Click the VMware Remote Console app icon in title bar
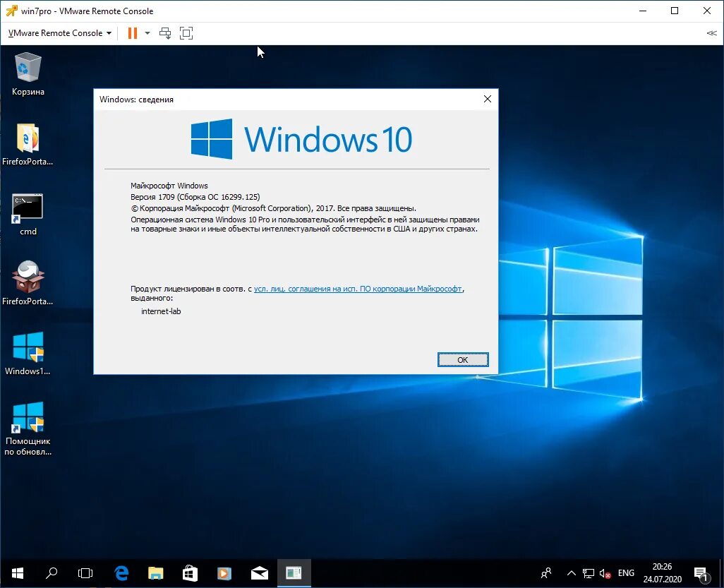Image resolution: width=724 pixels, height=588 pixels. 11,11
